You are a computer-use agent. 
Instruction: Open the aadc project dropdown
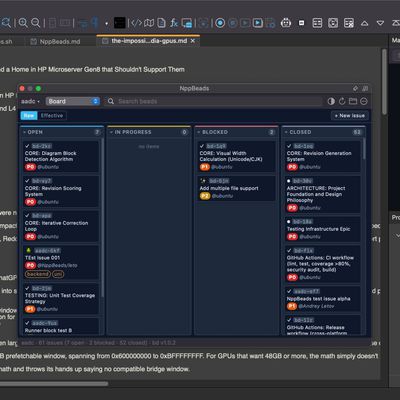point(30,101)
